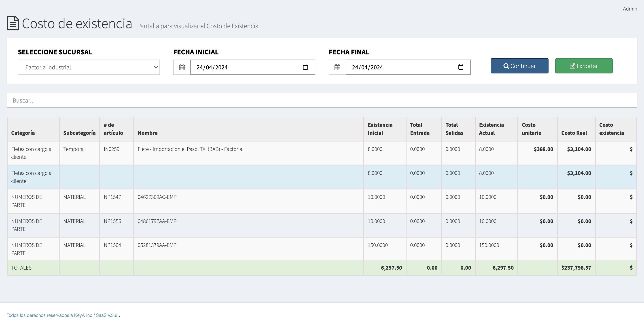Click the Fecha Inicial date text 24/04/2024
This screenshot has height=326, width=644.
pyautogui.click(x=212, y=67)
